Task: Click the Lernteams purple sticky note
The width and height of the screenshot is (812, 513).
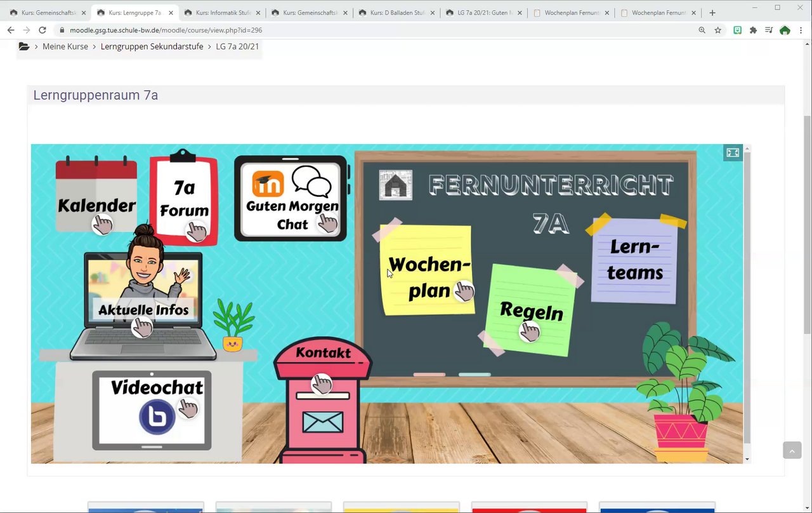Action: tap(635, 260)
